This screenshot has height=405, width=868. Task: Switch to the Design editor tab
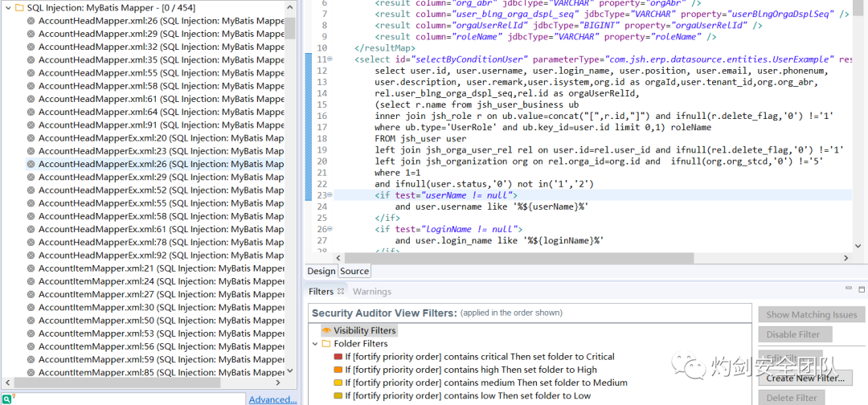pos(321,271)
